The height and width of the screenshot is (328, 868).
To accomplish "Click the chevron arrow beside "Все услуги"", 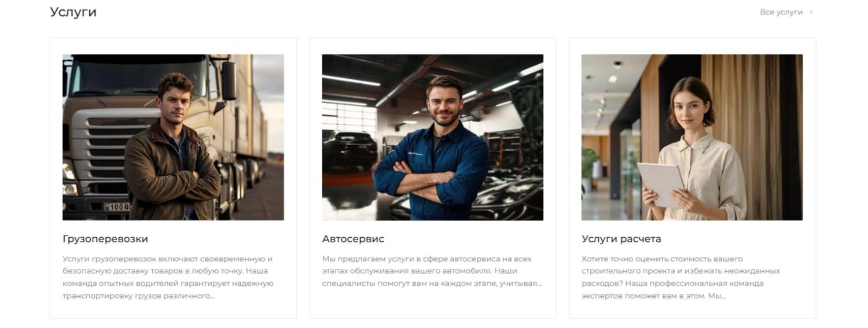I will pos(811,12).
